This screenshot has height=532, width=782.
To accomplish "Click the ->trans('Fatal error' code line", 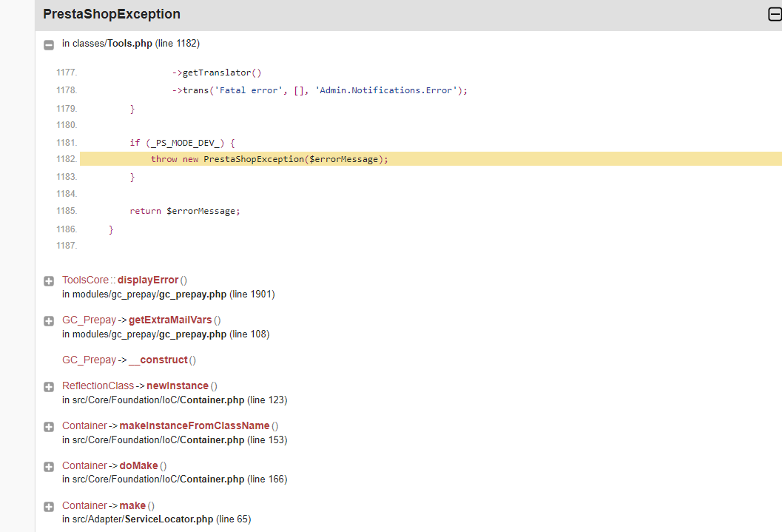I will click(x=320, y=90).
